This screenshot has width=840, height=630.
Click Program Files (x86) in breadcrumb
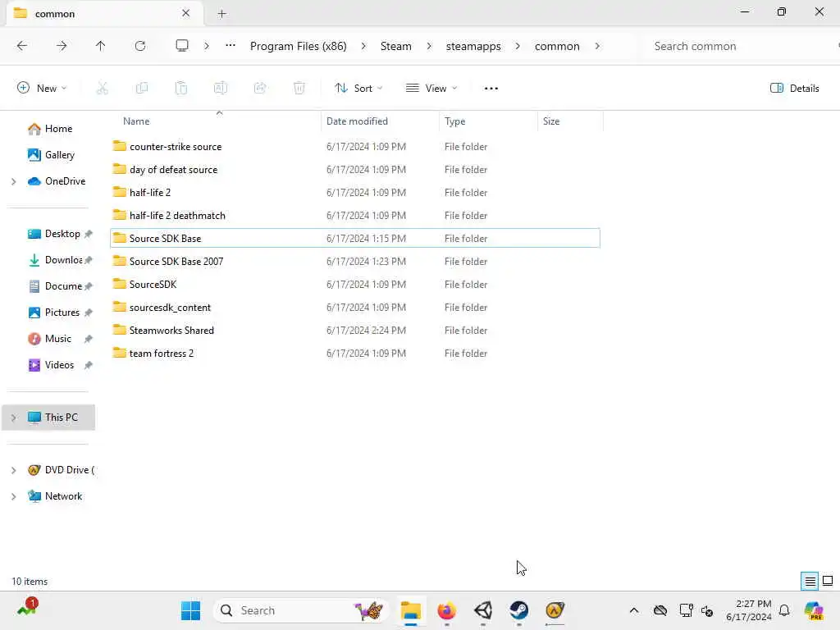pyautogui.click(x=299, y=46)
